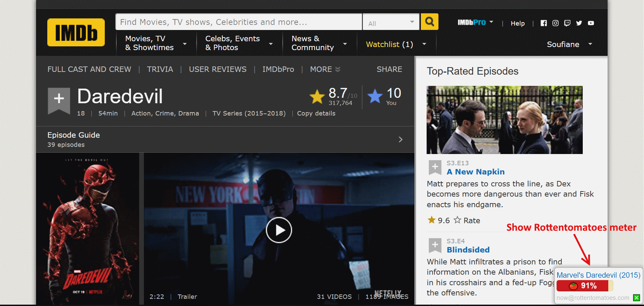The height and width of the screenshot is (306, 644).
Task: Open the TRIVIA section
Action: pyautogui.click(x=160, y=69)
